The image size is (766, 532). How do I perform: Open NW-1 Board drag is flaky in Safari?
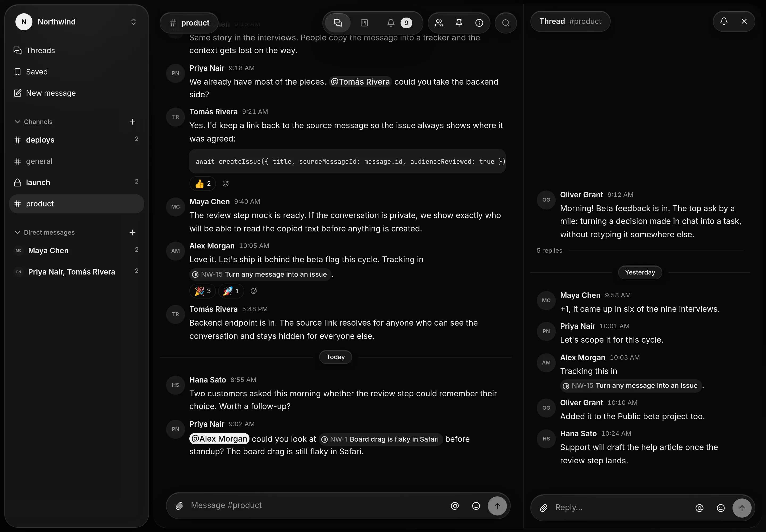click(381, 439)
